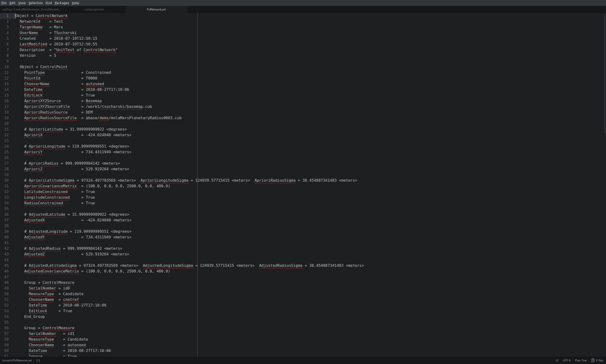Screen dimensions: 606x364
Task: Click line number 48 in gutter
Action: [6, 282]
